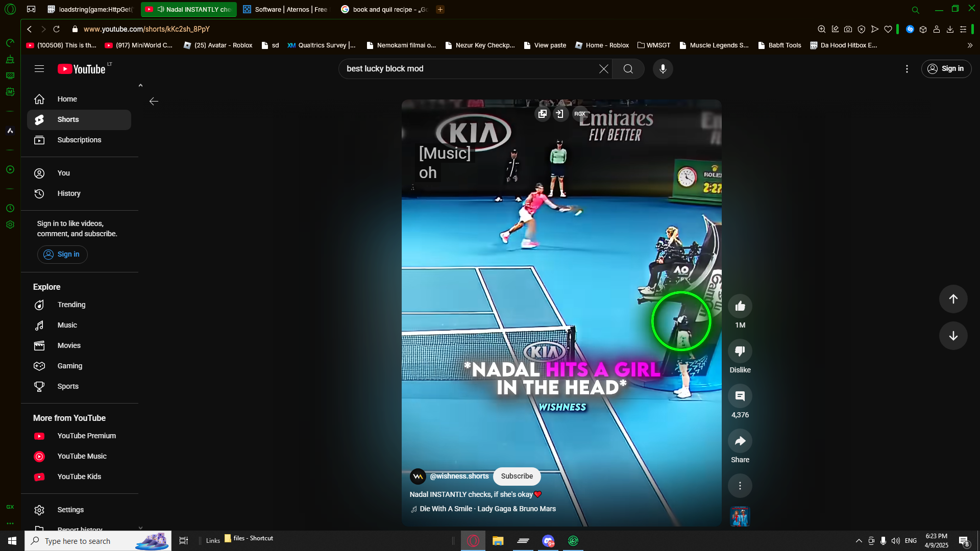Open the Babft Tools bookmark
The image size is (980, 551).
point(779,45)
